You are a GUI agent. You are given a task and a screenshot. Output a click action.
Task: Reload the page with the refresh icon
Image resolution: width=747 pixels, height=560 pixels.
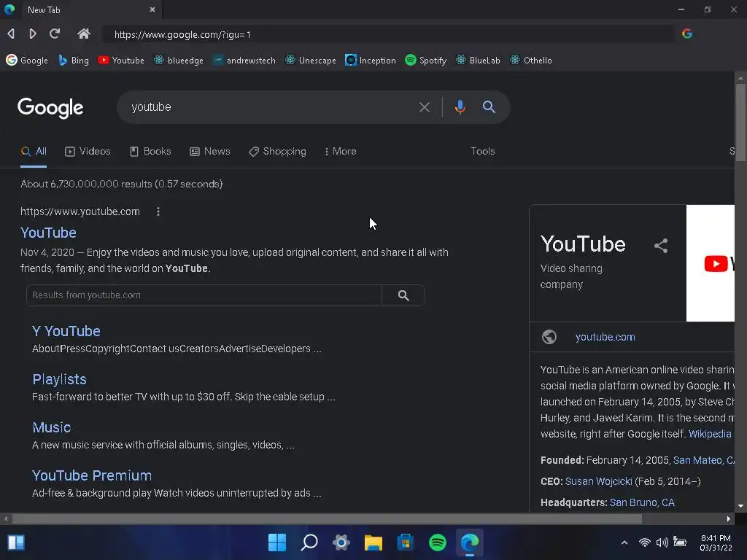click(55, 34)
